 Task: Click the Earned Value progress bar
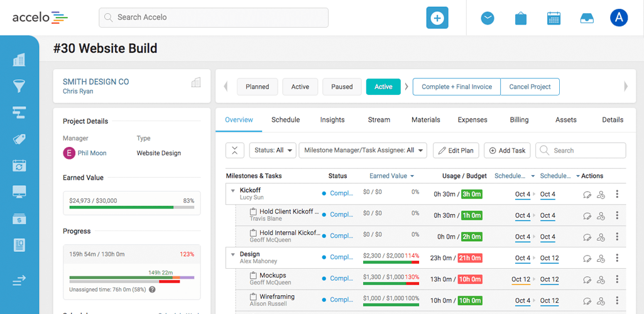tap(131, 207)
